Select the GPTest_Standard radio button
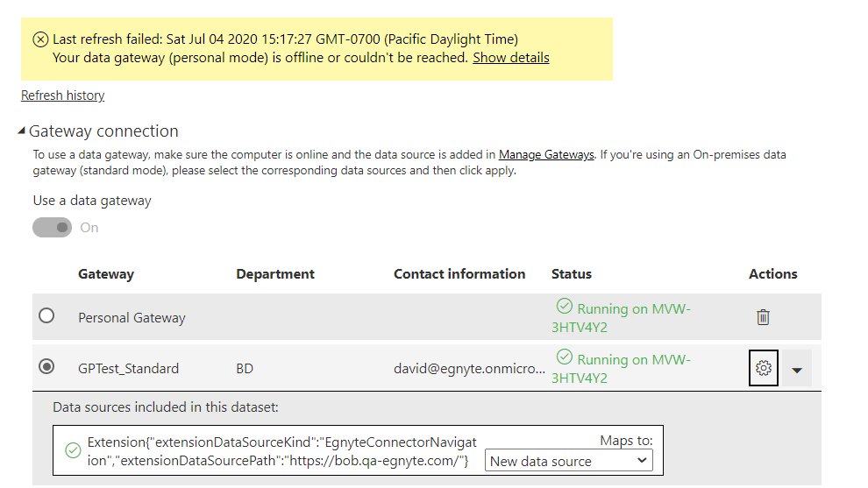Image resolution: width=868 pixels, height=488 pixels. (x=46, y=366)
